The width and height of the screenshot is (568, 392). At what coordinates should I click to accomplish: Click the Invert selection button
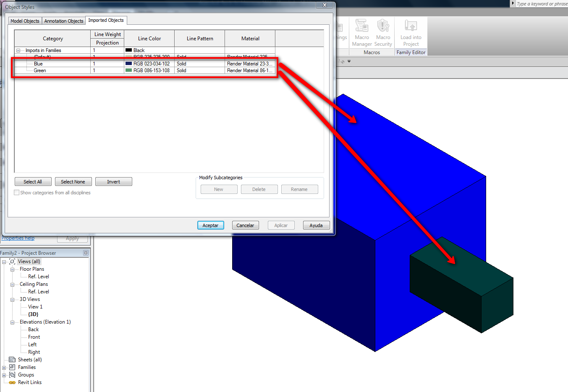(x=113, y=182)
